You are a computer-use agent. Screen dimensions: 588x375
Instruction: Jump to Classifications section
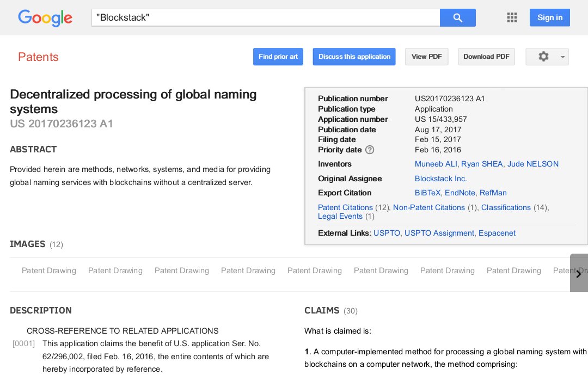(506, 207)
